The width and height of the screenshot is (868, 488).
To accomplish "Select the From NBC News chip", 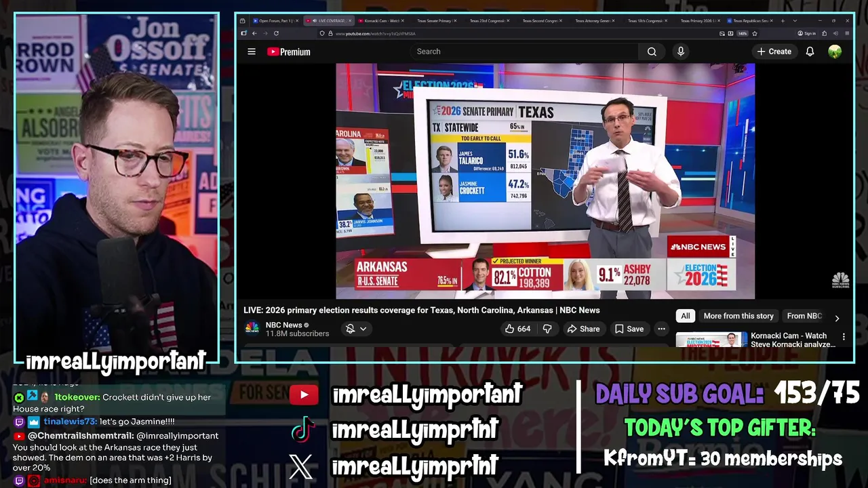I will (x=804, y=316).
